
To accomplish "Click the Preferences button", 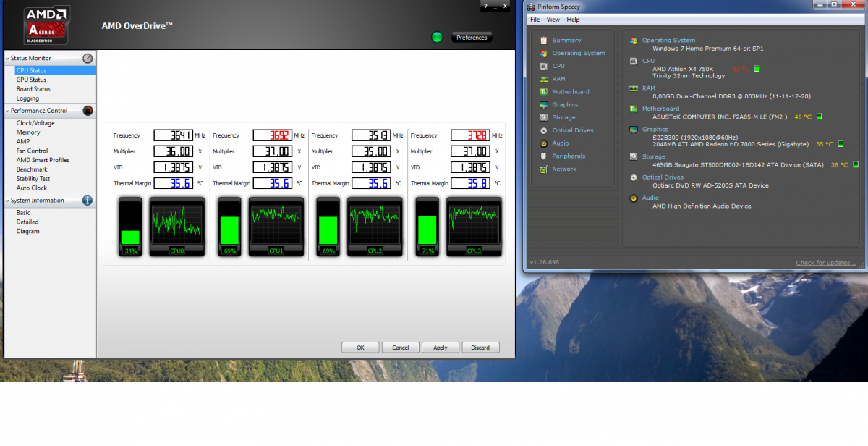I will (472, 38).
